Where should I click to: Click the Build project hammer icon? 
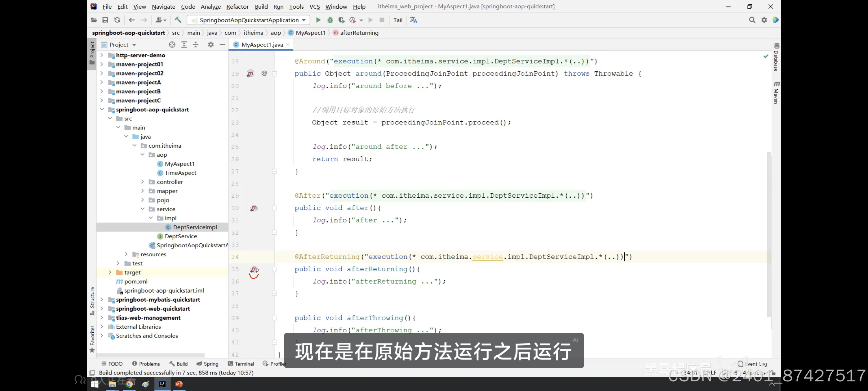pyautogui.click(x=178, y=20)
